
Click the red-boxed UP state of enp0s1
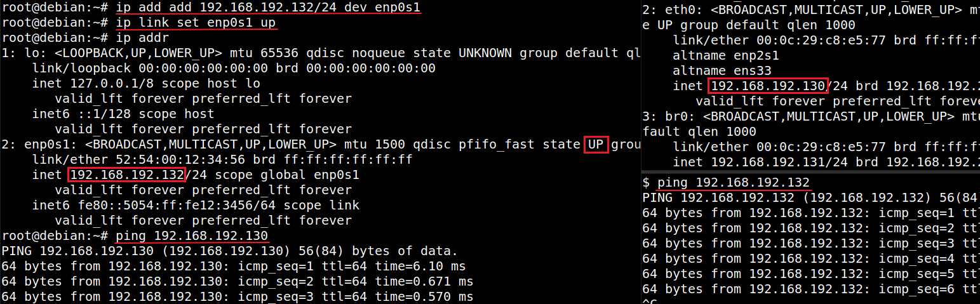[x=596, y=145]
